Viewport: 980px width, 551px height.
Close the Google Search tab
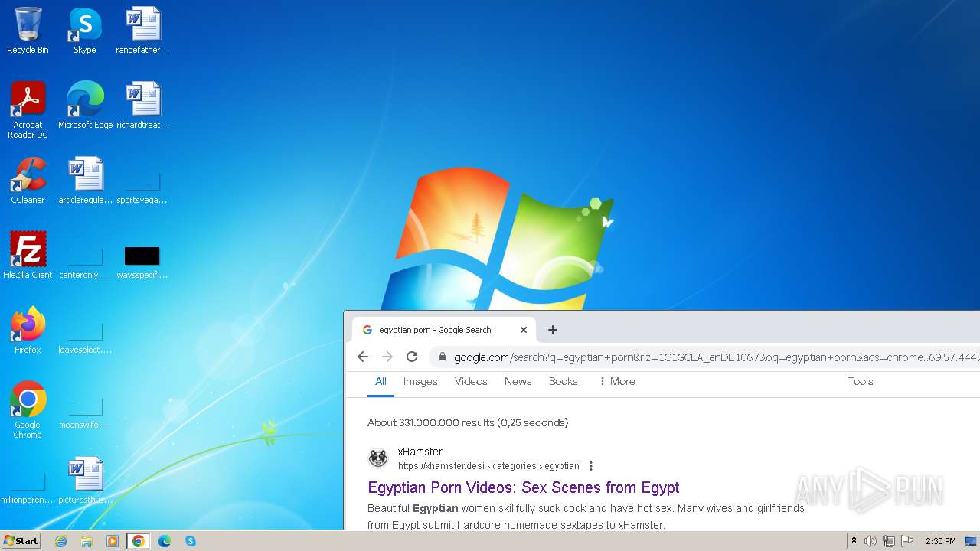click(524, 330)
